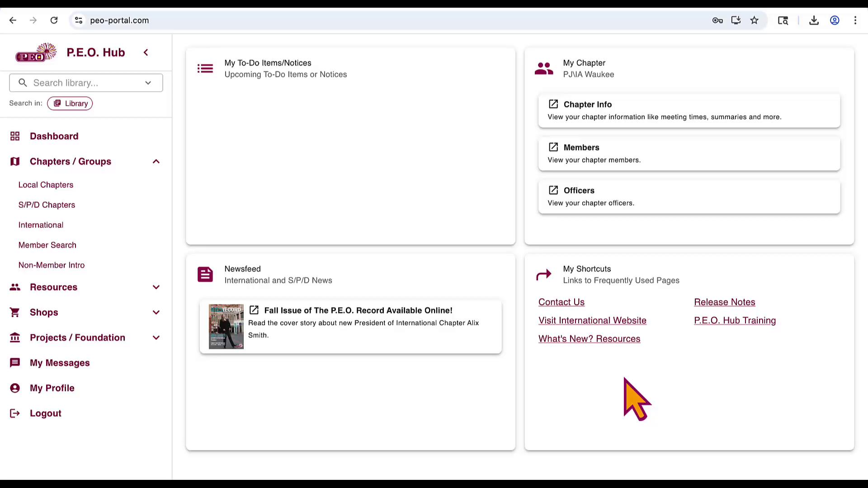Follow the Visit International Website link

[x=592, y=320]
